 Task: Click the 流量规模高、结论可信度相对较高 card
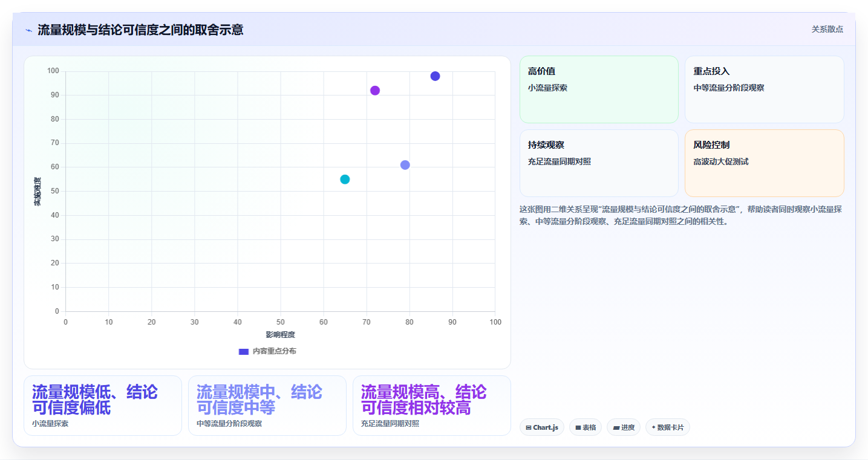432,406
